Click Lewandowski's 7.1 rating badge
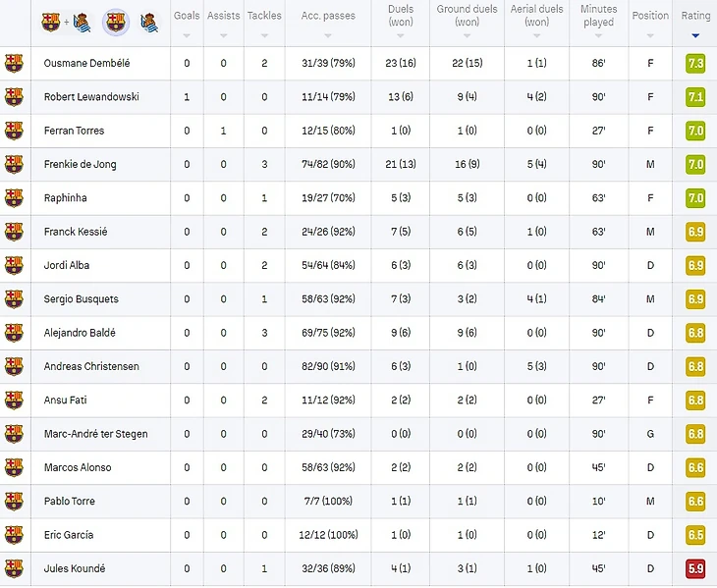This screenshot has height=588, width=717. point(695,97)
